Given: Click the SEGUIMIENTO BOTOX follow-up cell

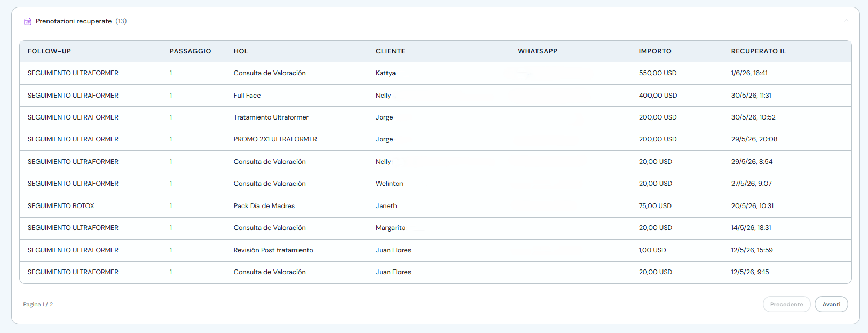Looking at the screenshot, I should click(x=61, y=206).
